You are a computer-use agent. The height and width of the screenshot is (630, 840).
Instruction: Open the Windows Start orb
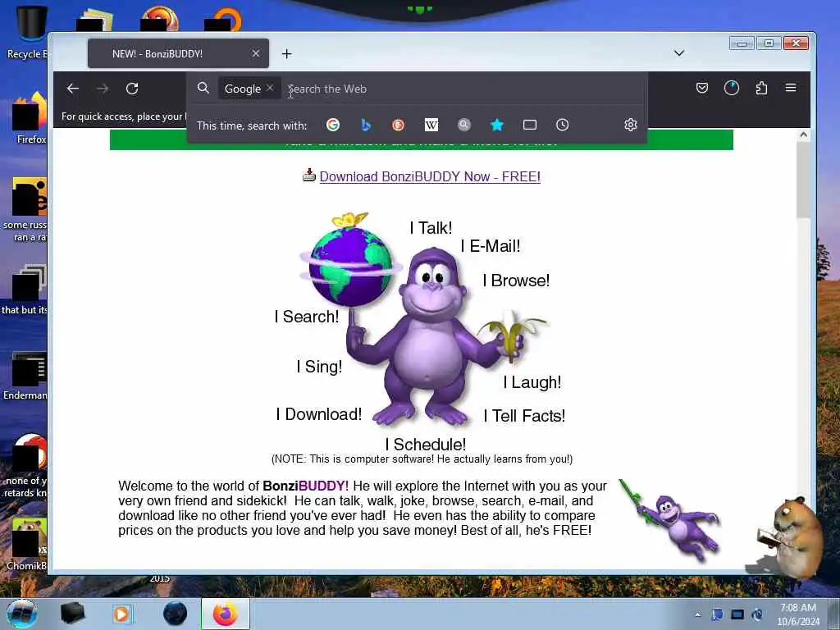[22, 614]
